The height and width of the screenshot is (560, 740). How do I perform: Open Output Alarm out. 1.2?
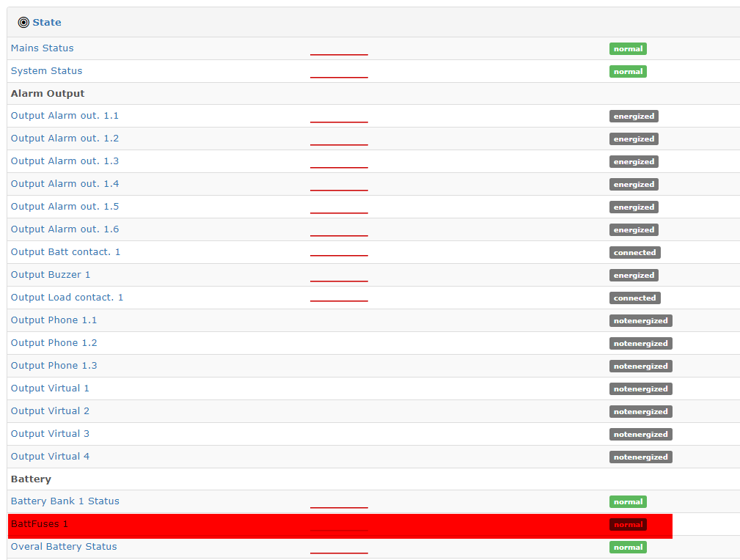(65, 139)
